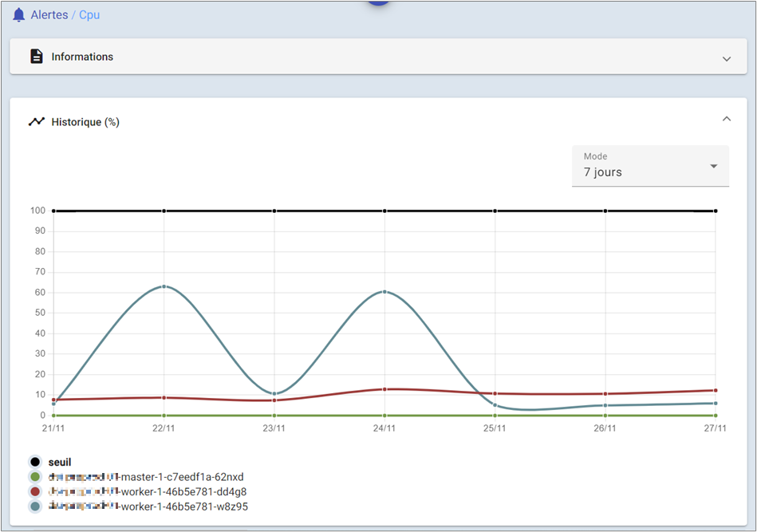Click the blue-gray w8z95 legend color circle
This screenshot has width=757, height=532.
35,506
